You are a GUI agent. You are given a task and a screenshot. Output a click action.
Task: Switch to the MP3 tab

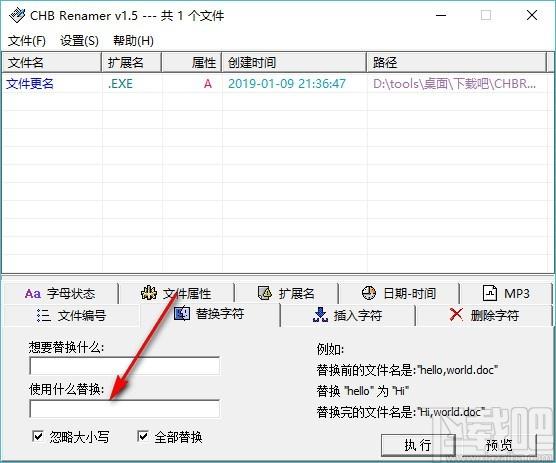pos(506,294)
